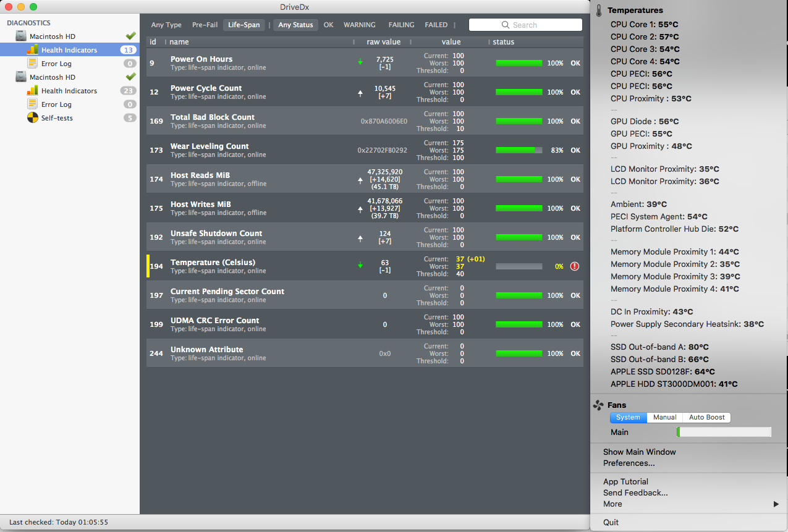This screenshot has height=532, width=788.
Task: Choose Quit from the menu
Action: pos(611,523)
